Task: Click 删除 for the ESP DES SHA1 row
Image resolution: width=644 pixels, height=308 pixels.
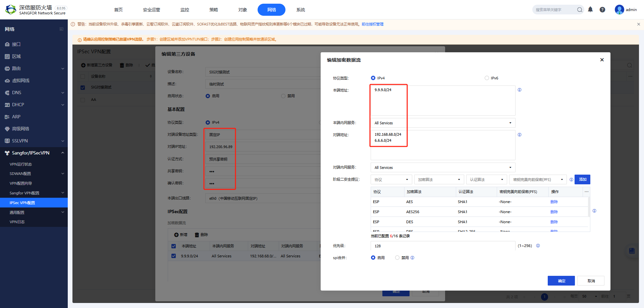Action: tap(554, 222)
